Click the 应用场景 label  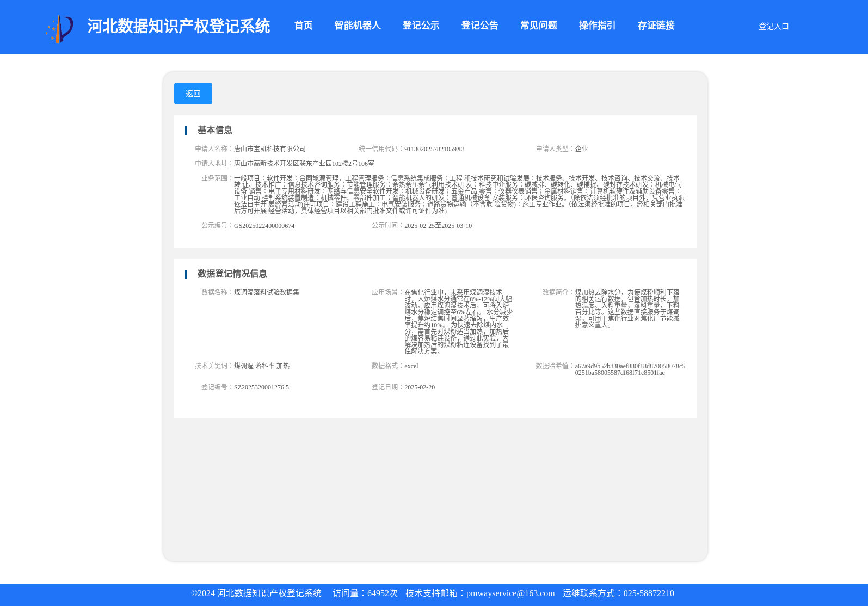point(387,293)
